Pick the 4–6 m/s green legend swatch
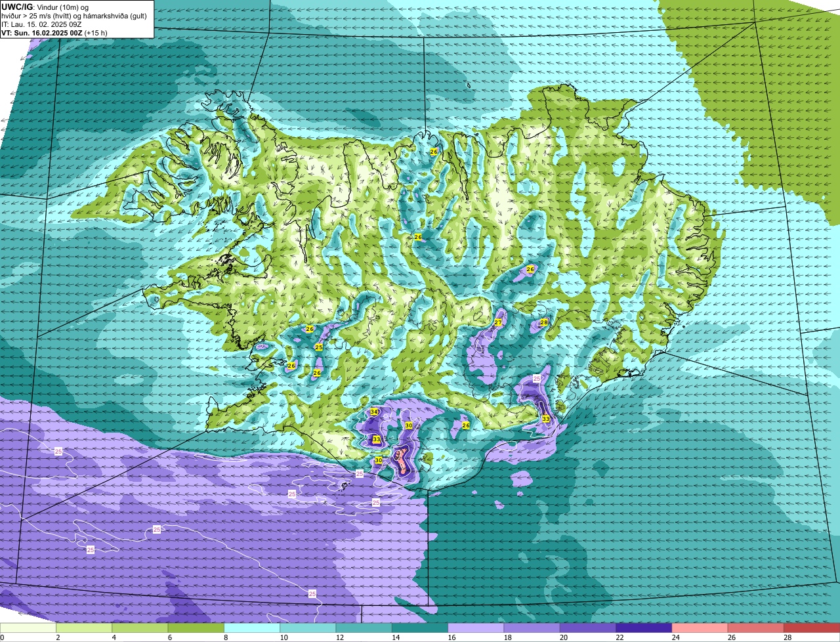Image resolution: width=840 pixels, height=642 pixels. (x=140, y=628)
